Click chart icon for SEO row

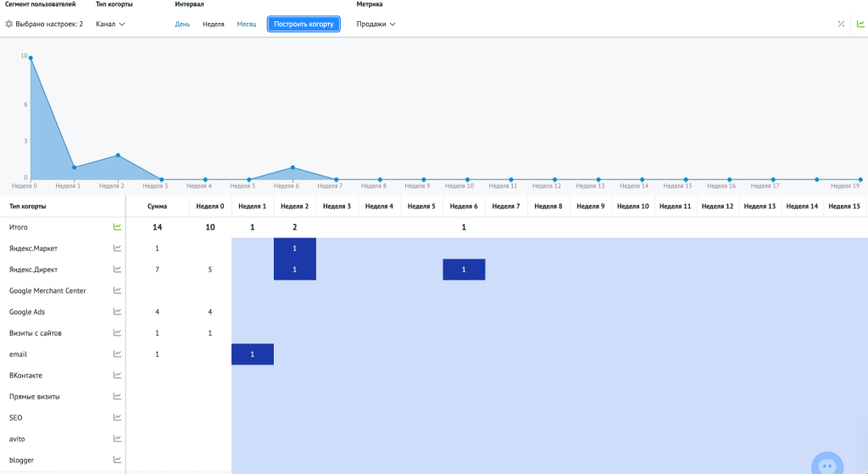click(117, 418)
